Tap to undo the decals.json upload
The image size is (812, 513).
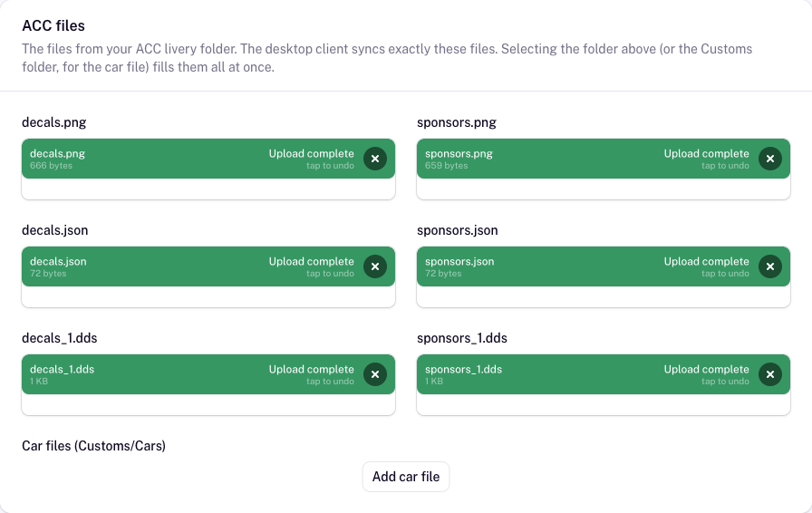pyautogui.click(x=330, y=274)
